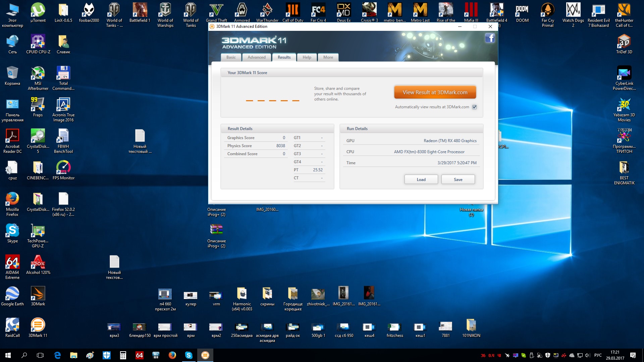Click the Facebook icon in 3DMark window
Viewport: 644px width, 362px height.
click(490, 38)
